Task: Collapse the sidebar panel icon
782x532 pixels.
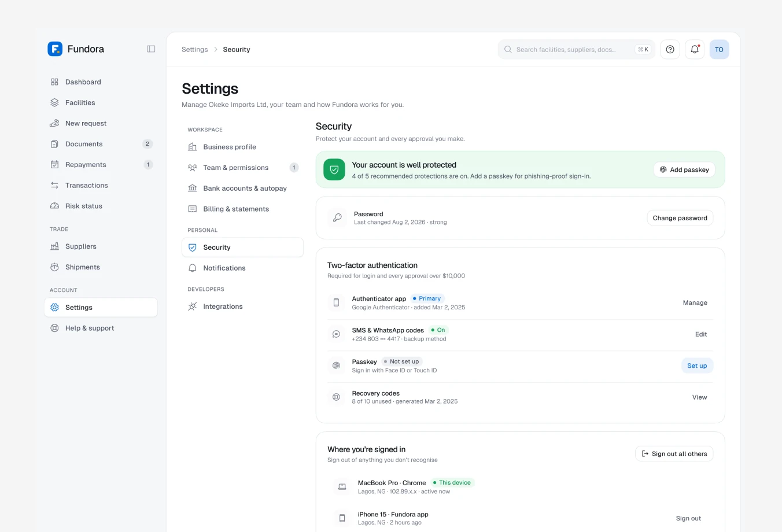Action: pyautogui.click(x=151, y=49)
